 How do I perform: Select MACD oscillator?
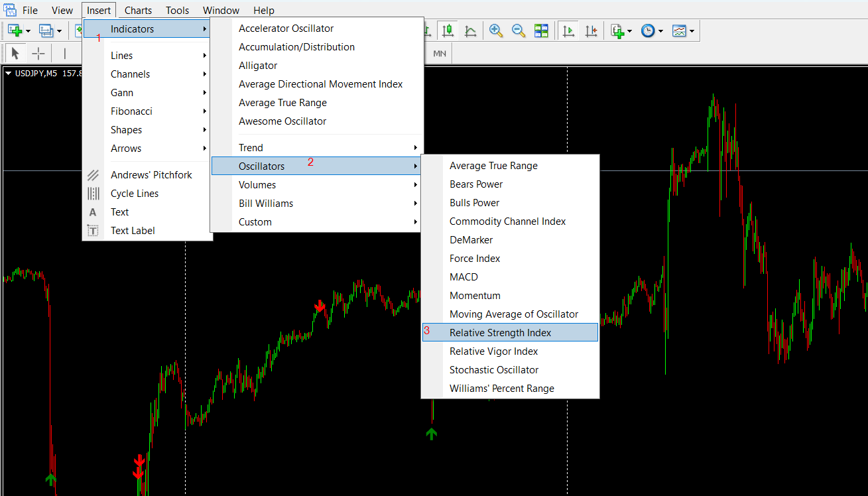click(510, 277)
